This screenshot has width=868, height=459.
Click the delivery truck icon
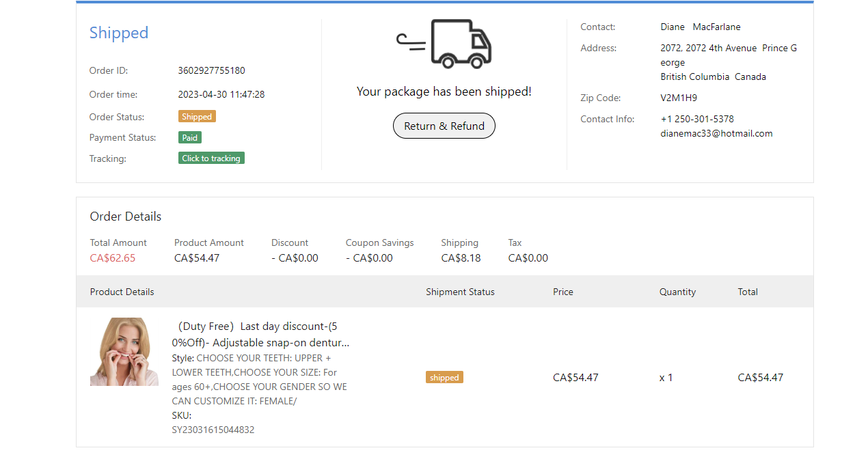click(444, 44)
